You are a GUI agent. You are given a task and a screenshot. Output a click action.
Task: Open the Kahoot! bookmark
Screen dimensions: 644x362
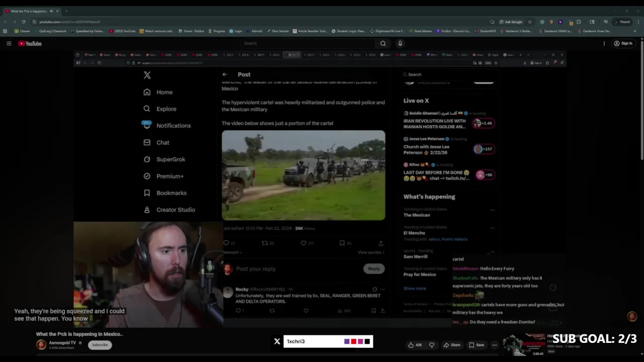click(x=254, y=31)
